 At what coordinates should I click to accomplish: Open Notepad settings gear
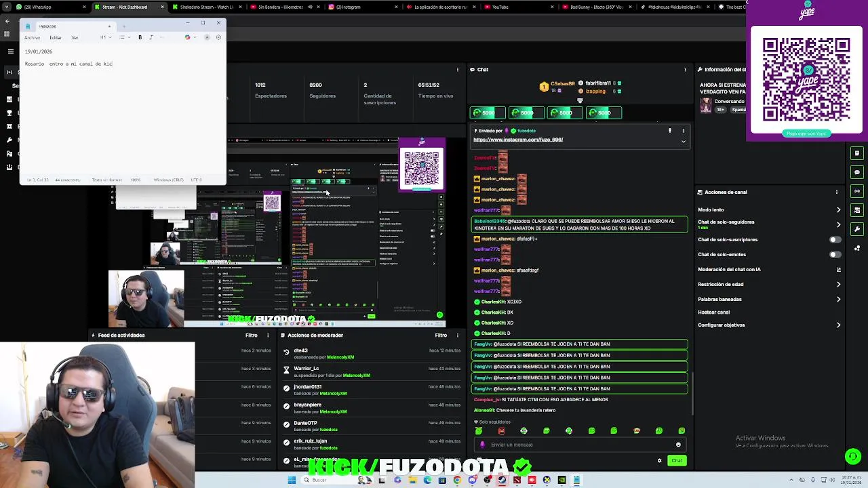(x=218, y=37)
